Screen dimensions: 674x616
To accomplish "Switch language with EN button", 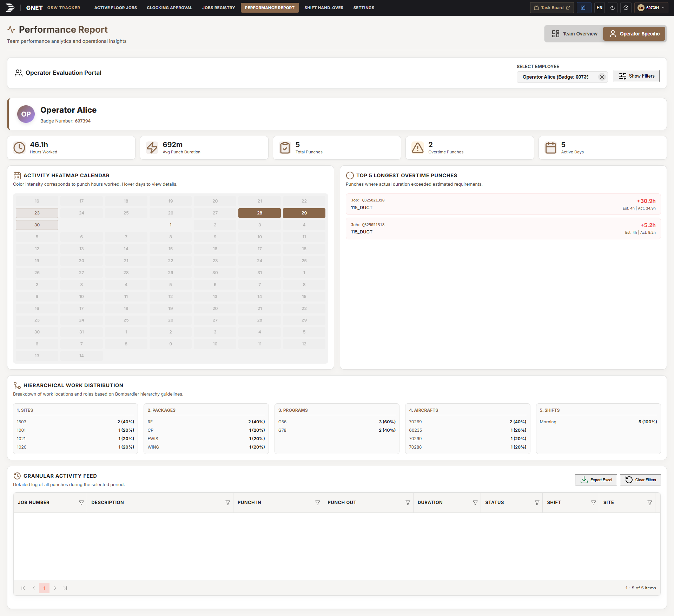I will [x=600, y=8].
